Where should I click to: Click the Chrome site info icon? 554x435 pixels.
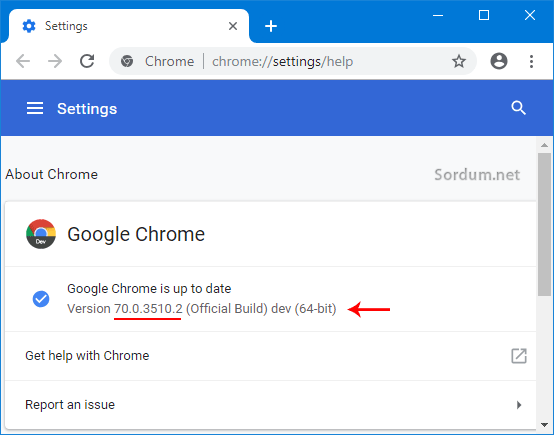click(127, 61)
